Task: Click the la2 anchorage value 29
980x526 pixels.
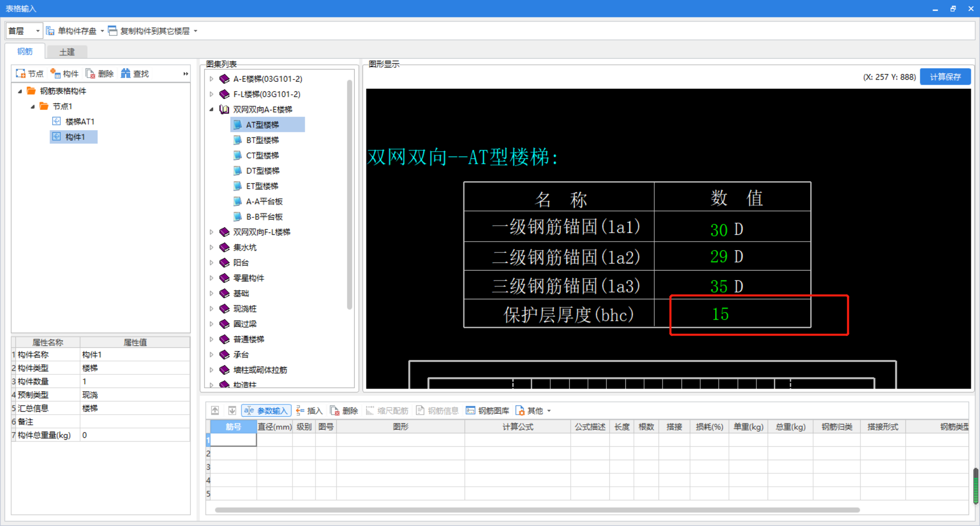Action: [719, 256]
